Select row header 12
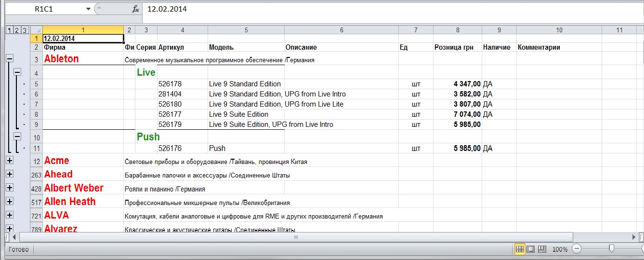The image size is (644, 260). [x=36, y=161]
